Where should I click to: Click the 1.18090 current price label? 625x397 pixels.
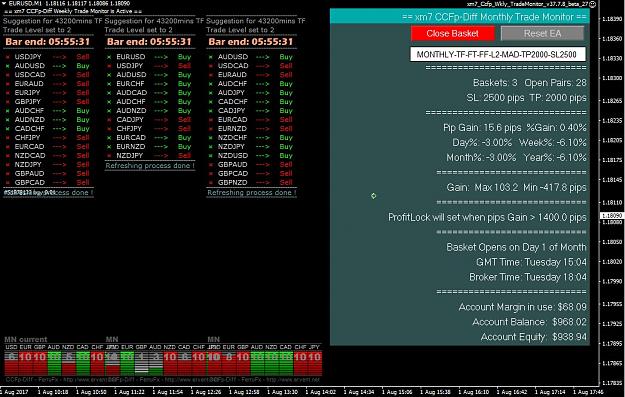(x=612, y=216)
